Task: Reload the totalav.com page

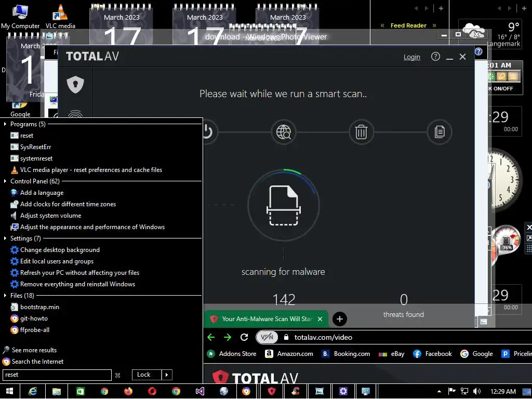Action: point(244,337)
